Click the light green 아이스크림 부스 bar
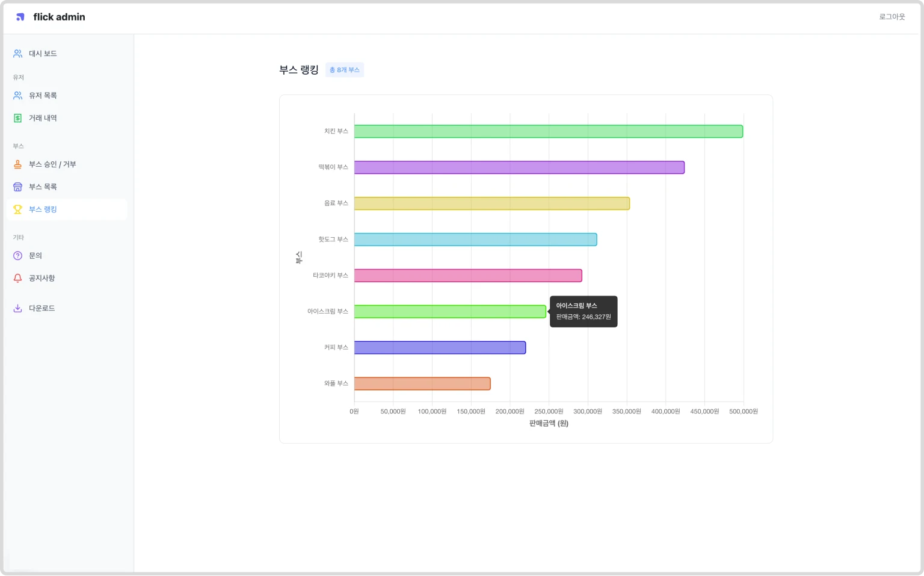924x576 pixels. (x=450, y=312)
